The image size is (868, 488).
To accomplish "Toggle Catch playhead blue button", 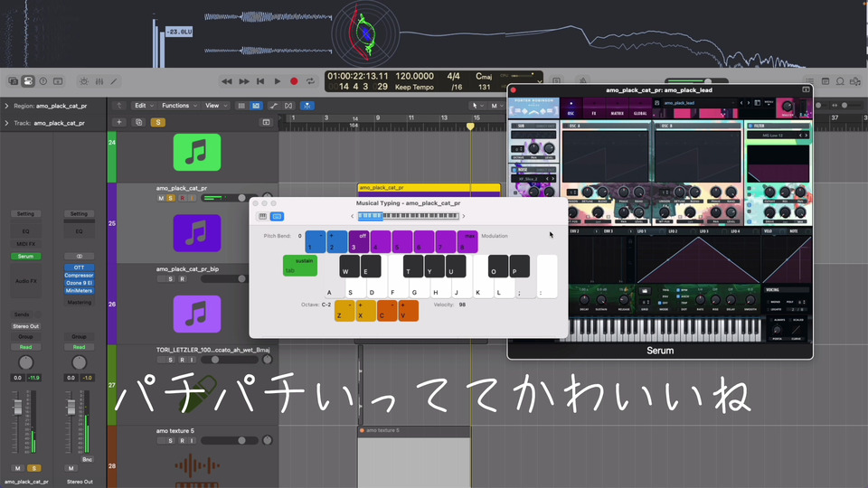I will (x=307, y=106).
